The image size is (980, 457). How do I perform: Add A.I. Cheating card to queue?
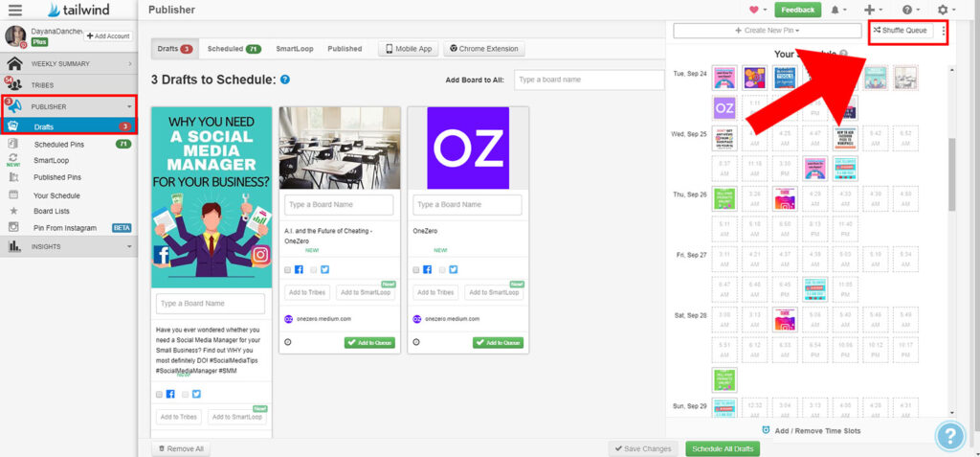[x=369, y=342]
